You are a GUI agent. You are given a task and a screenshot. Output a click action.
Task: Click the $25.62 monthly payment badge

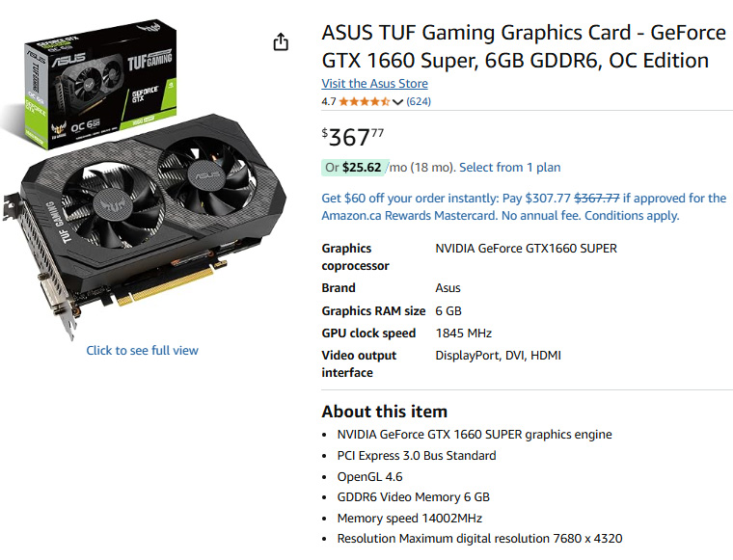click(x=354, y=167)
